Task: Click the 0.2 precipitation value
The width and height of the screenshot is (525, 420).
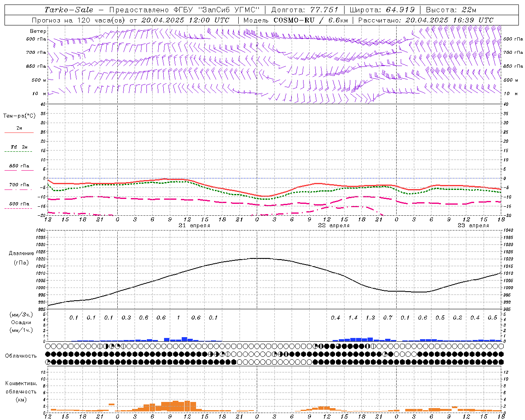Action: pos(458,318)
